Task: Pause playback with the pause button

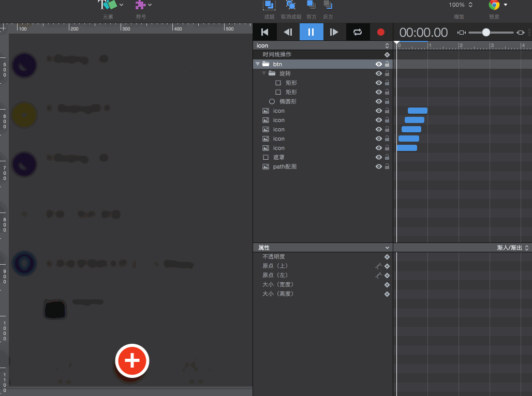Action: point(311,32)
